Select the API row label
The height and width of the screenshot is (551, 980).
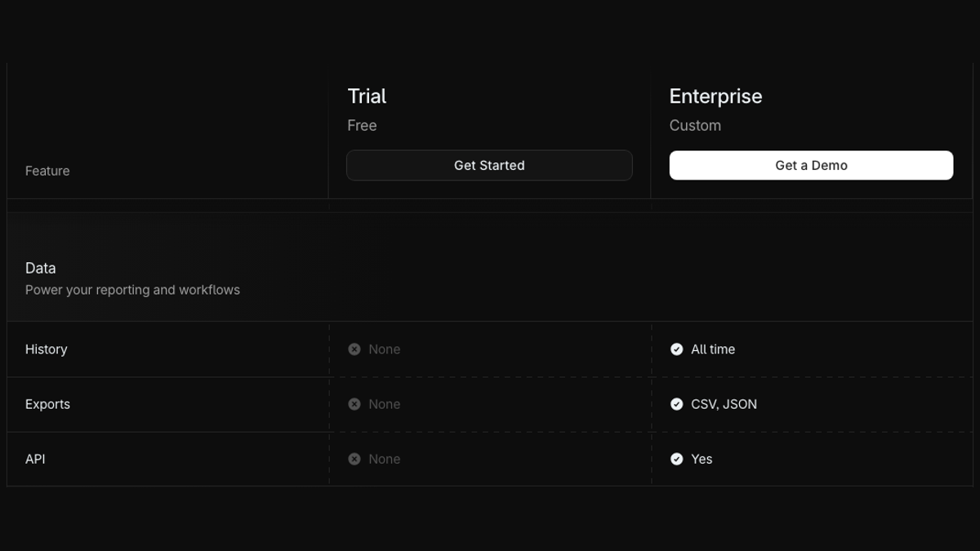(x=35, y=460)
